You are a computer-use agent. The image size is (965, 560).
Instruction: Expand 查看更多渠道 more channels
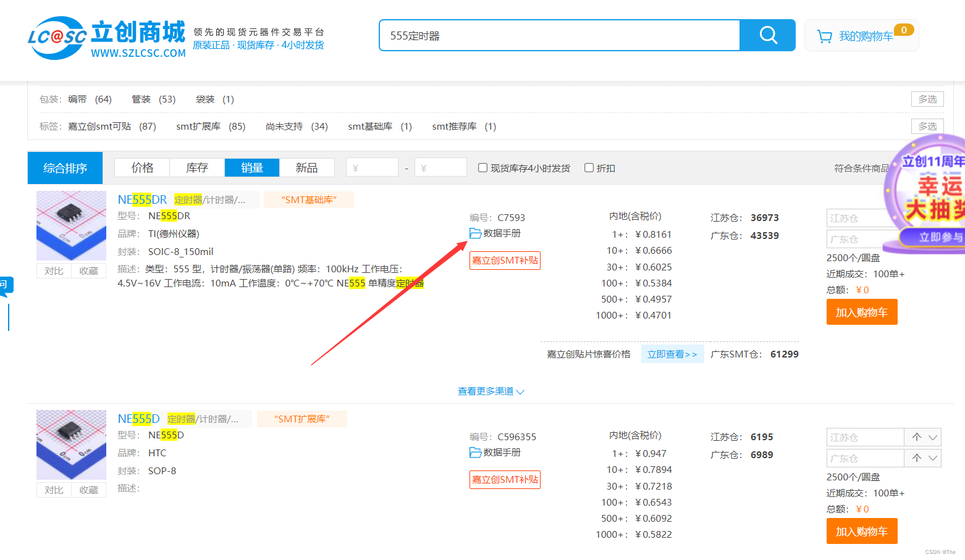click(x=491, y=391)
